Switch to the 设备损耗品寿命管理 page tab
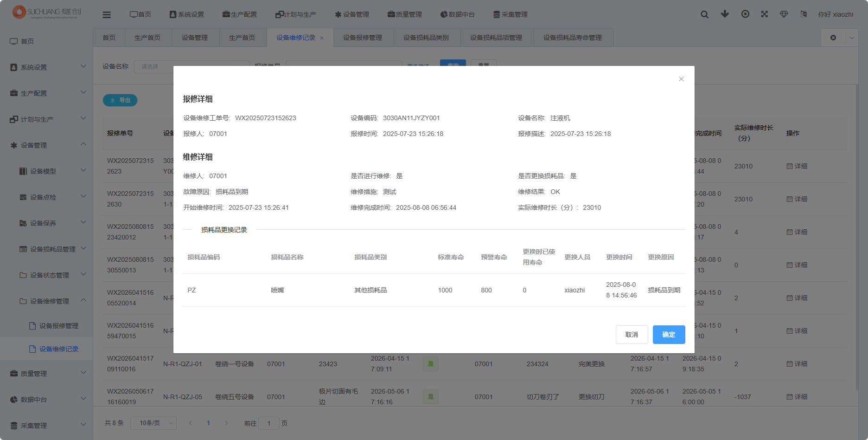This screenshot has height=440, width=868. [573, 38]
